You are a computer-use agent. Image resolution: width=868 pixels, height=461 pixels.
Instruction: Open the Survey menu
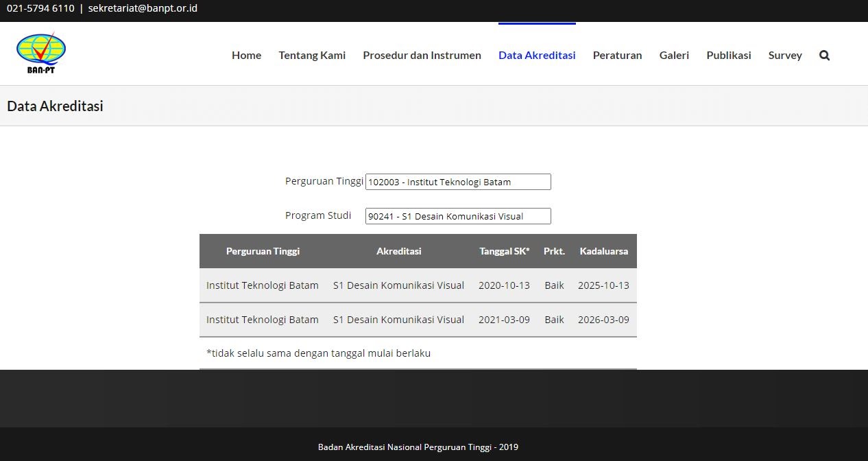pyautogui.click(x=785, y=55)
